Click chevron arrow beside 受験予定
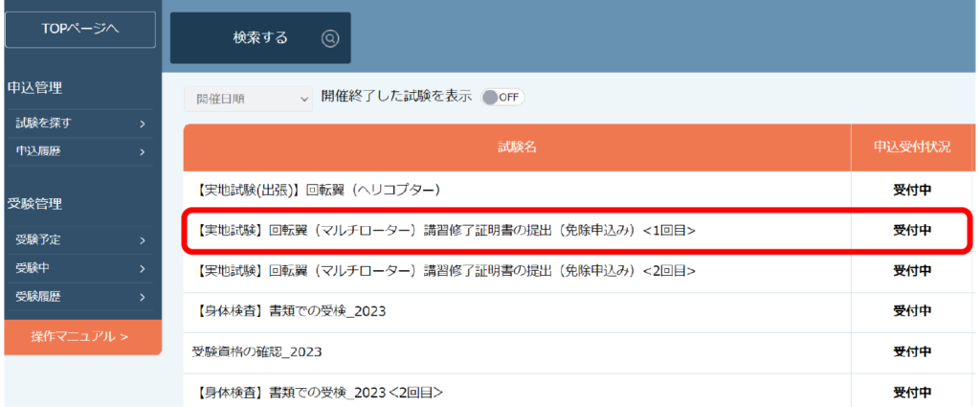This screenshot has width=980, height=407. click(142, 240)
